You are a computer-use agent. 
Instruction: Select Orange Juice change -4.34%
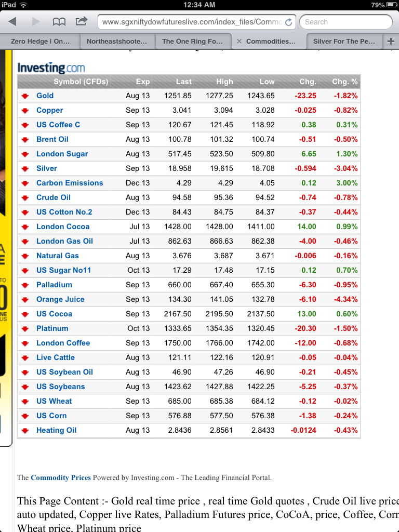coord(345,300)
